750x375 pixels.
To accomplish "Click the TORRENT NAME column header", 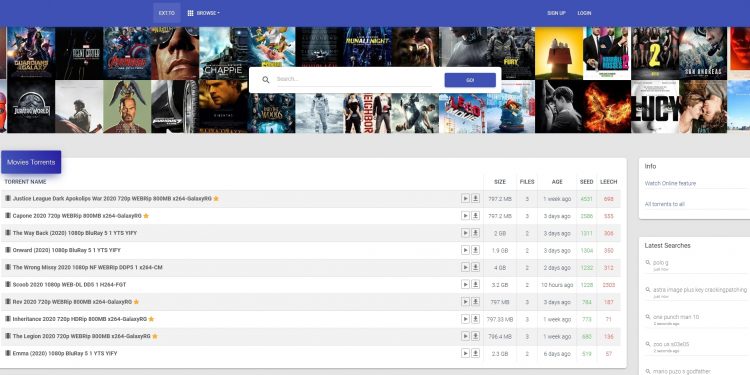I will [x=25, y=182].
